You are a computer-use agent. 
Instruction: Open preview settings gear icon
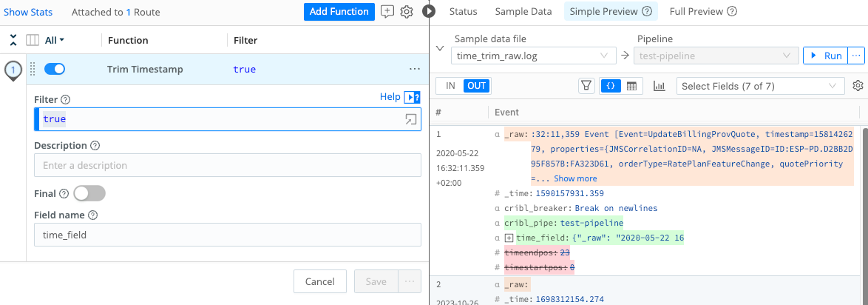(858, 86)
